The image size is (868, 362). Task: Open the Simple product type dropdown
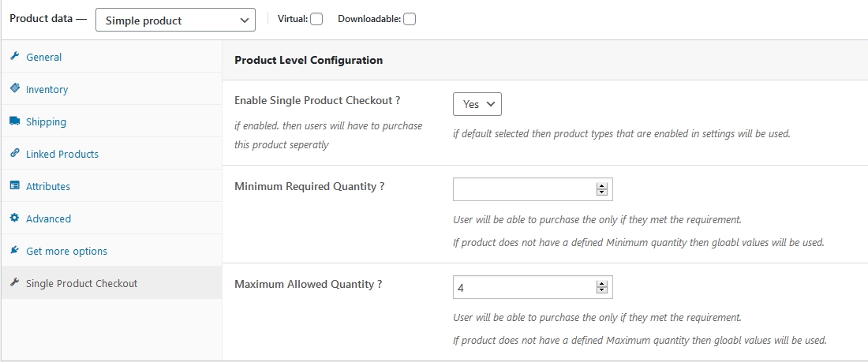(x=175, y=21)
